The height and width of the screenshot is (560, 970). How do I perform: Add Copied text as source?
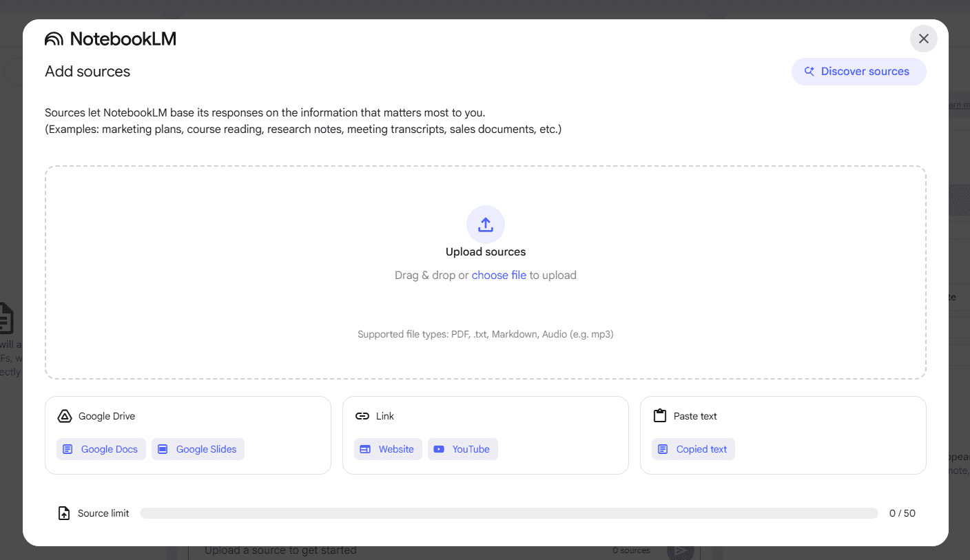(693, 449)
